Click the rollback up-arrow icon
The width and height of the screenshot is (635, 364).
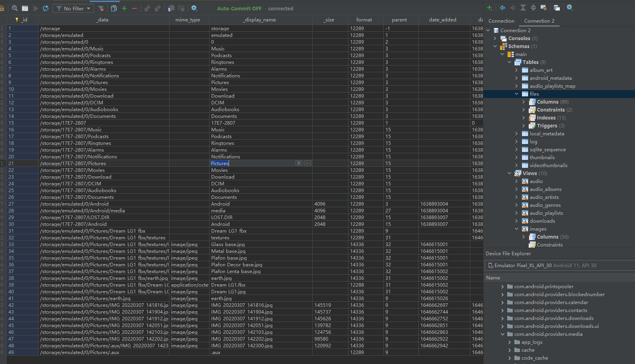158,8
